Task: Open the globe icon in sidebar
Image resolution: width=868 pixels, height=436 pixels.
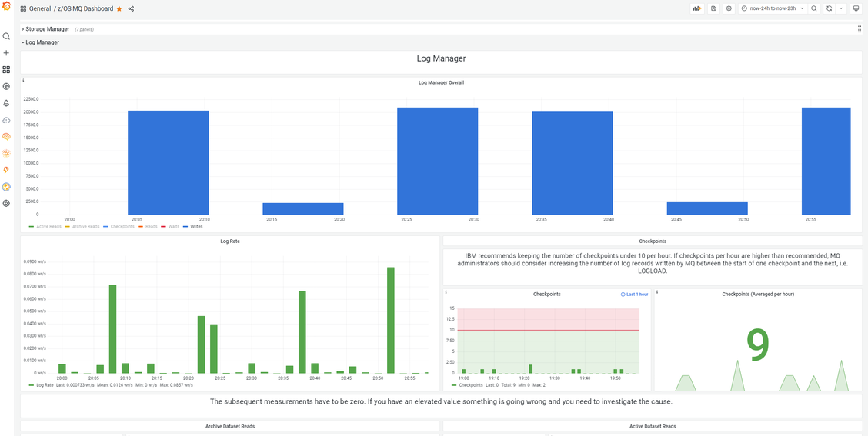Action: [x=6, y=186]
